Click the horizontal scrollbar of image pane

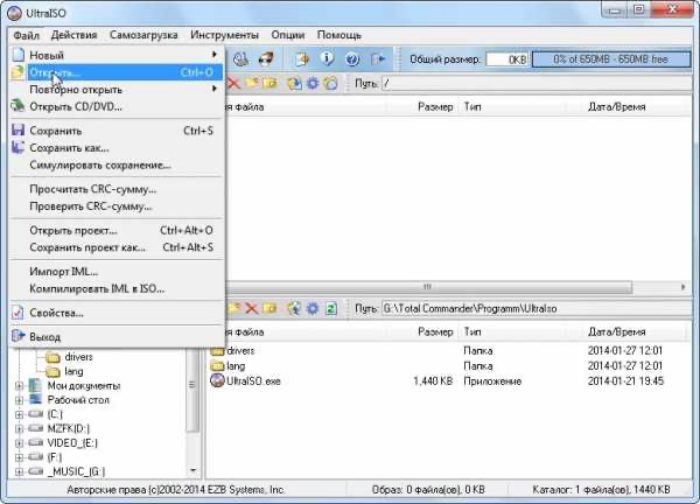coord(429,287)
